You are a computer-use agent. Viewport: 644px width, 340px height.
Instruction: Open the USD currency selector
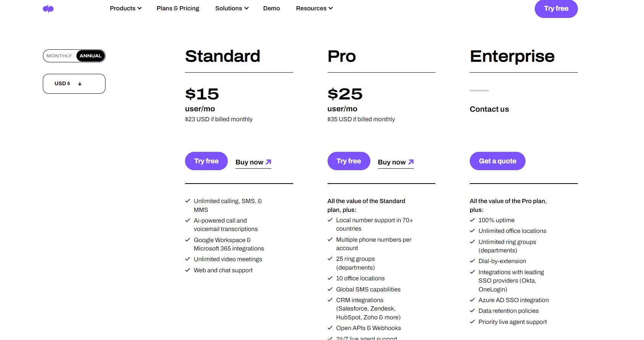tap(74, 83)
